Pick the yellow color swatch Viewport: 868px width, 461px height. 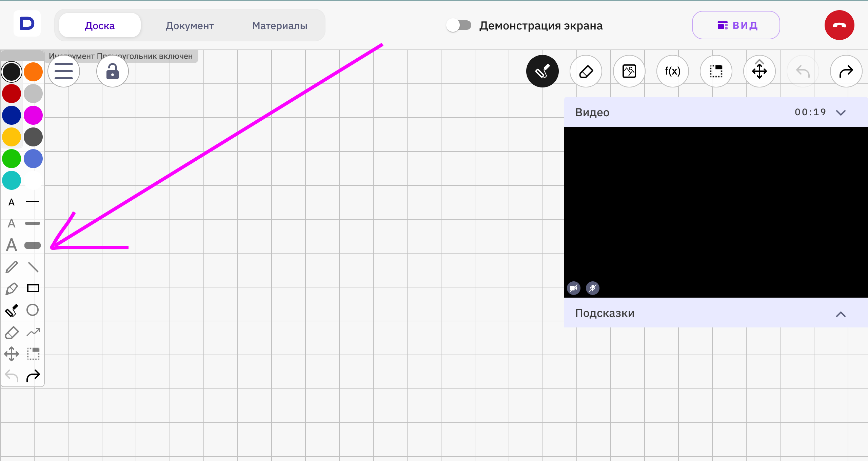tap(12, 137)
